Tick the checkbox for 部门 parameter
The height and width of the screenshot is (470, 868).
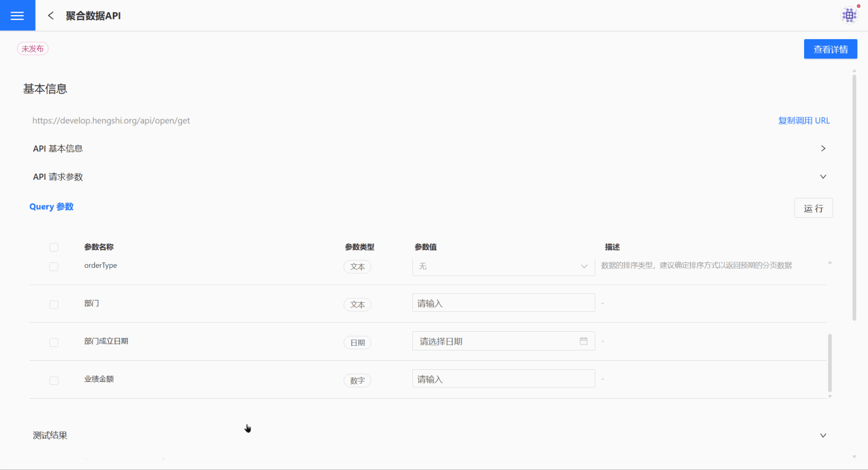click(x=54, y=305)
